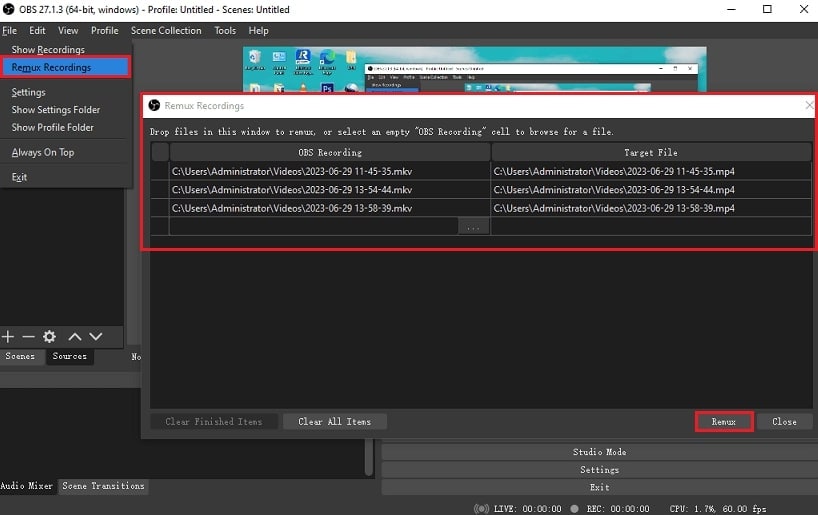Click the Remux button

(724, 422)
